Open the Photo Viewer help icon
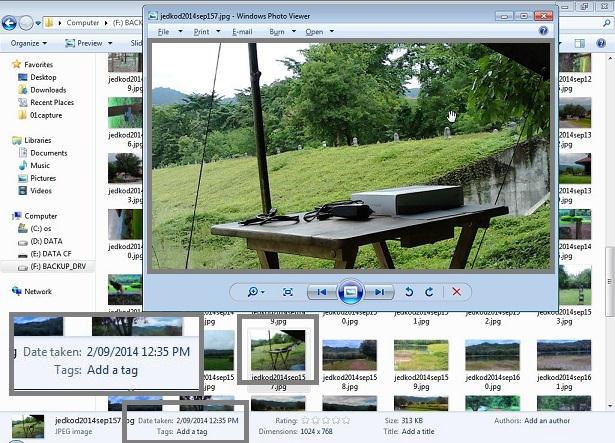The image size is (615, 443). [543, 31]
